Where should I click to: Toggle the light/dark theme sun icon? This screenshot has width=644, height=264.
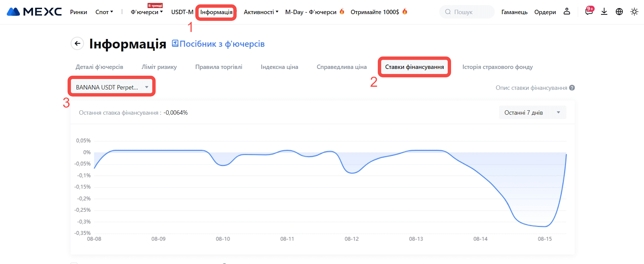(634, 12)
